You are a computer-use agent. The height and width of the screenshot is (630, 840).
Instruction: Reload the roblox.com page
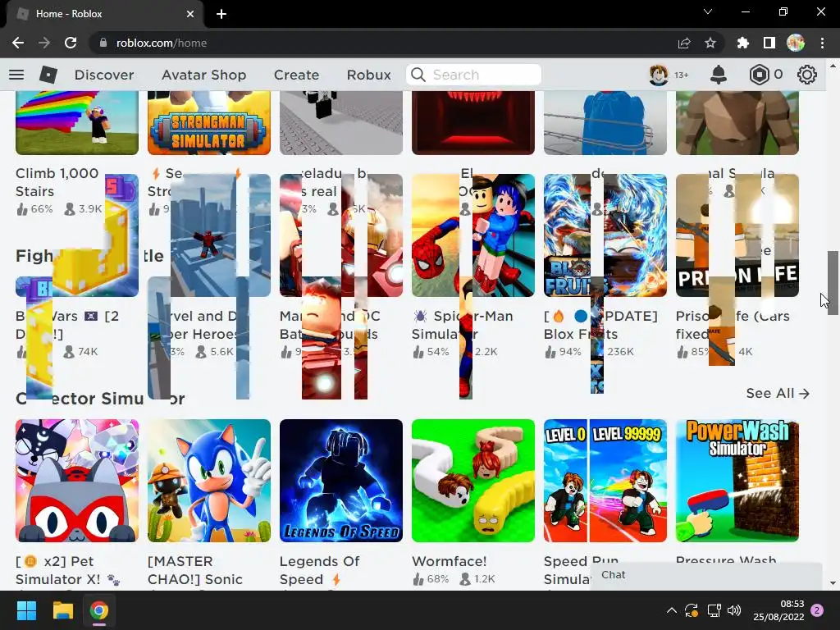(71, 43)
